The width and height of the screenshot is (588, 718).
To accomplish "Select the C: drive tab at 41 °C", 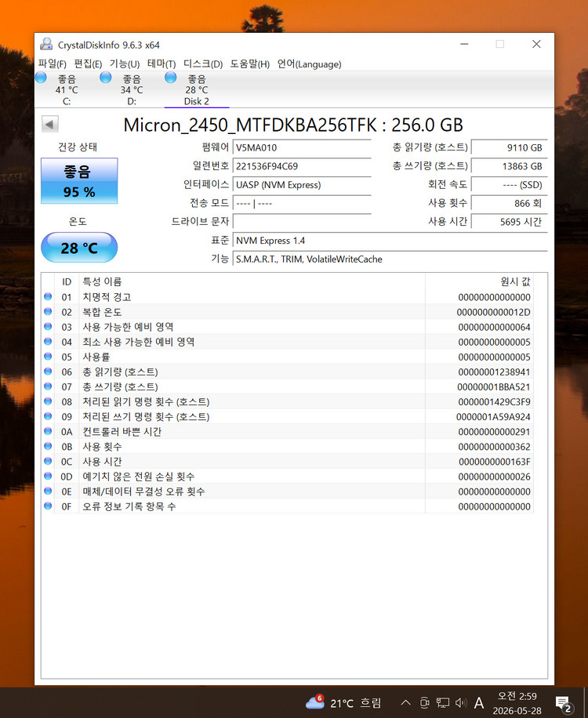I will tap(67, 89).
